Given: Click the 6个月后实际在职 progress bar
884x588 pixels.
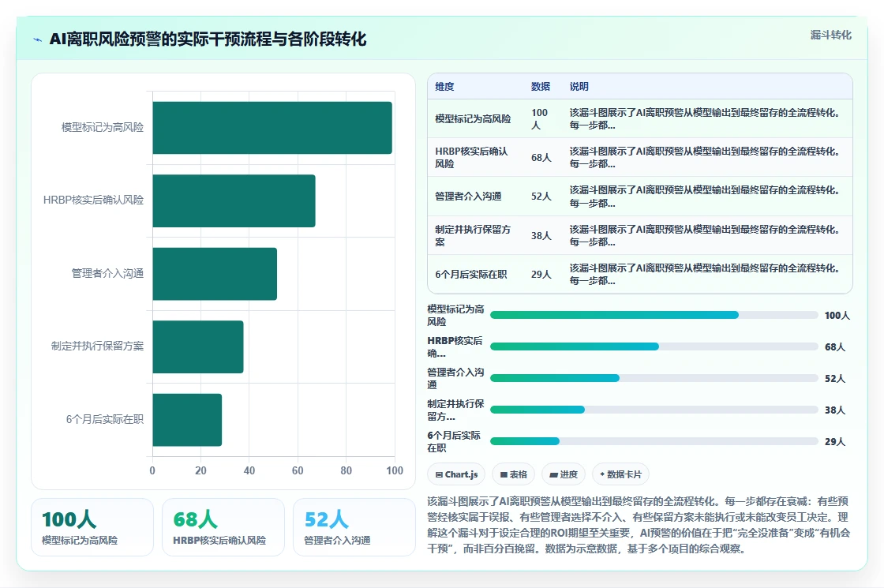Looking at the screenshot, I should point(654,441).
